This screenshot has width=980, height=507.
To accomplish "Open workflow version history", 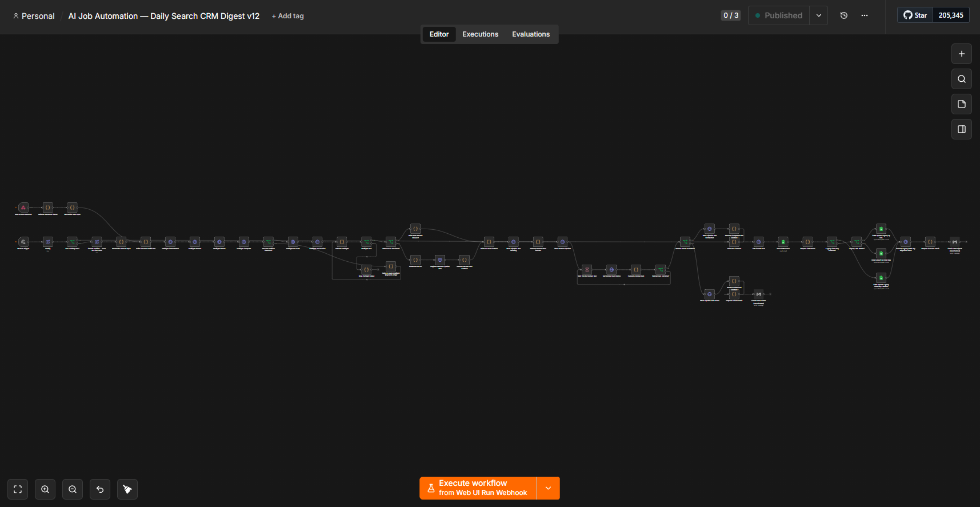I will click(x=844, y=15).
